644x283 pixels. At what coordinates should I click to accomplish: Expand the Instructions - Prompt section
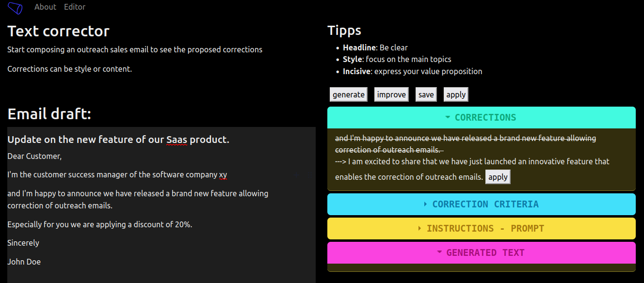[x=481, y=229]
